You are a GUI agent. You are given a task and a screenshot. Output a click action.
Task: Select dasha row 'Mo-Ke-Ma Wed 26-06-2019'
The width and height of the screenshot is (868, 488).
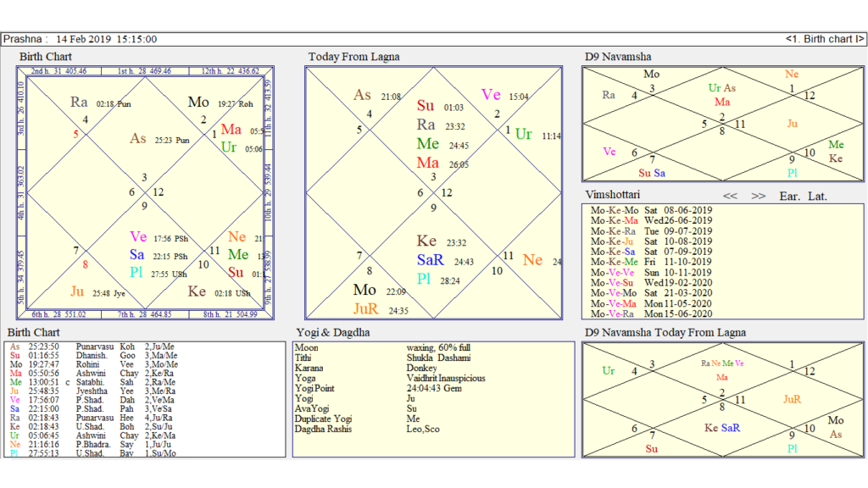[x=651, y=221]
